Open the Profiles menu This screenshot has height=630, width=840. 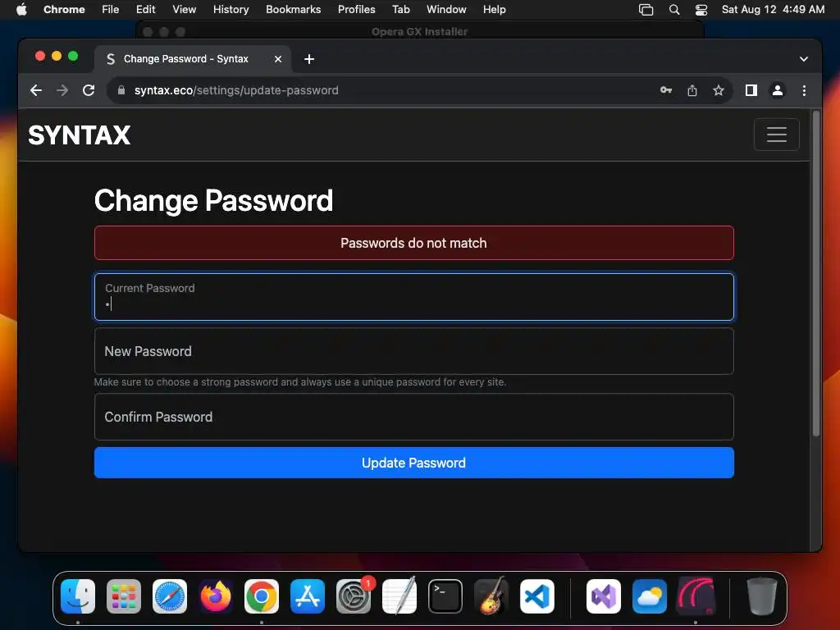pyautogui.click(x=356, y=10)
